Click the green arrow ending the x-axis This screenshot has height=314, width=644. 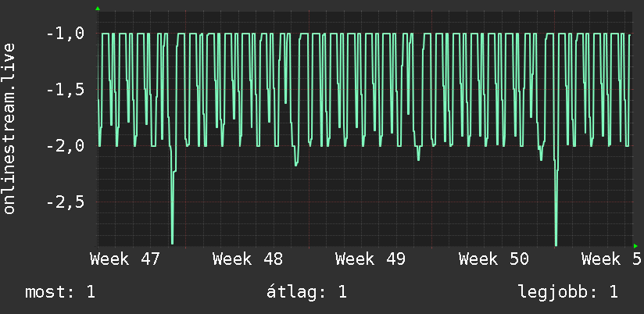[635, 246]
